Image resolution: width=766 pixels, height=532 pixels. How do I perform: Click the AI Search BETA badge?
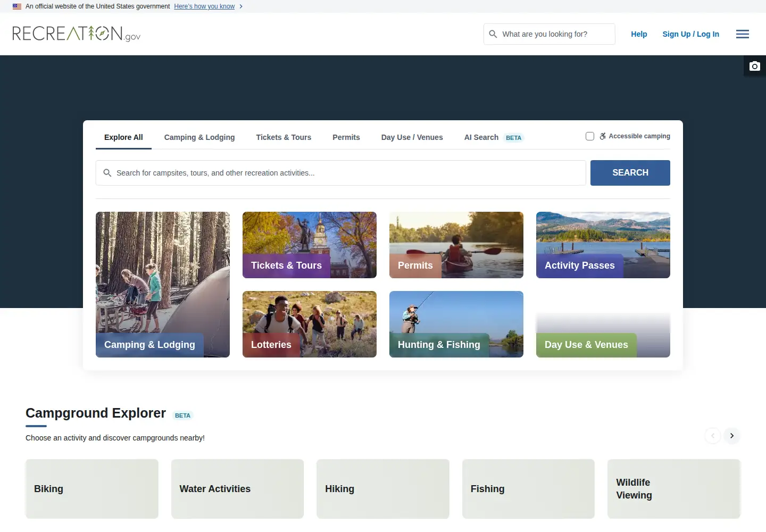[x=513, y=138]
